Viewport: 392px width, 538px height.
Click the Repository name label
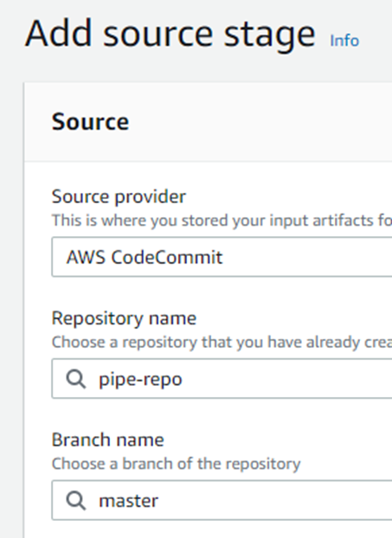[124, 318]
